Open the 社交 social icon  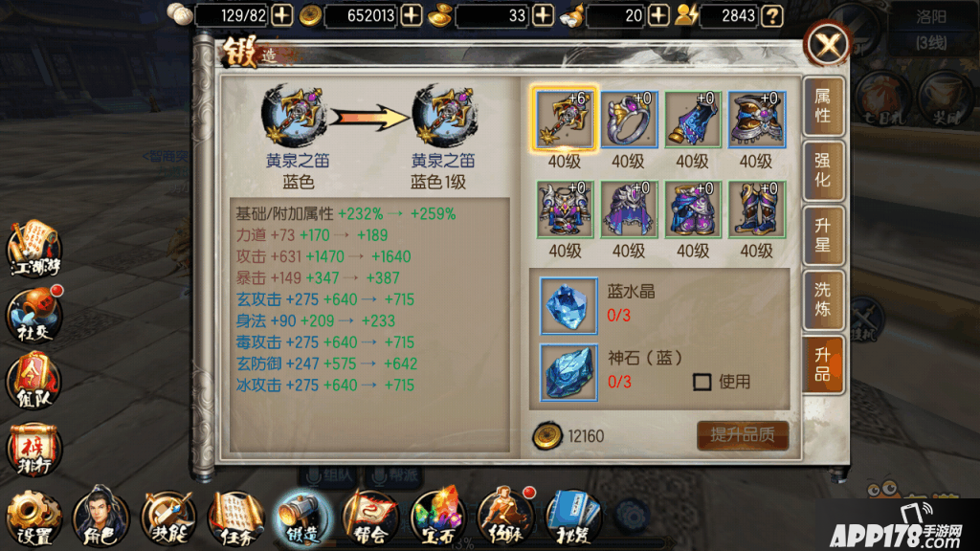[34, 315]
